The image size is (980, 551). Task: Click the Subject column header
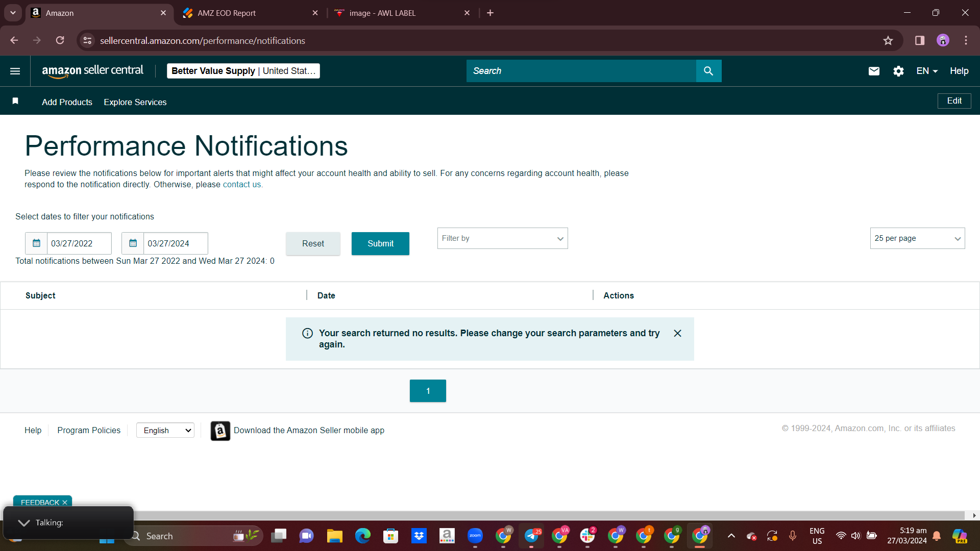click(40, 295)
